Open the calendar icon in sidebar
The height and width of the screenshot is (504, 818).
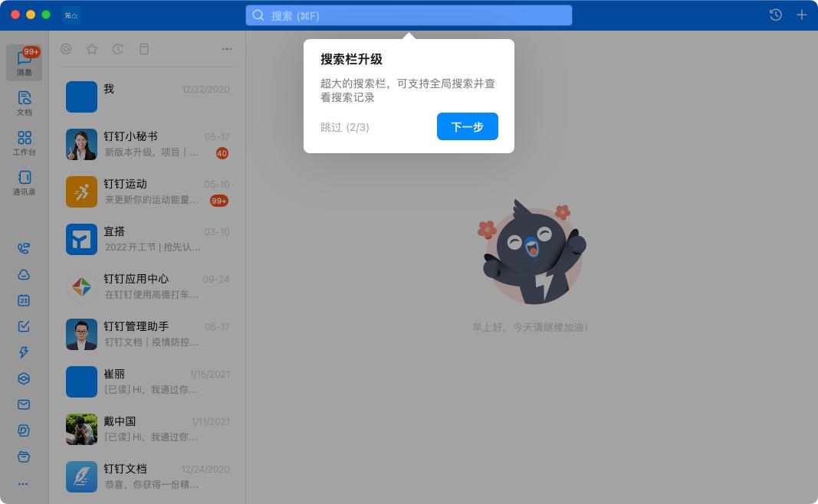coord(24,300)
